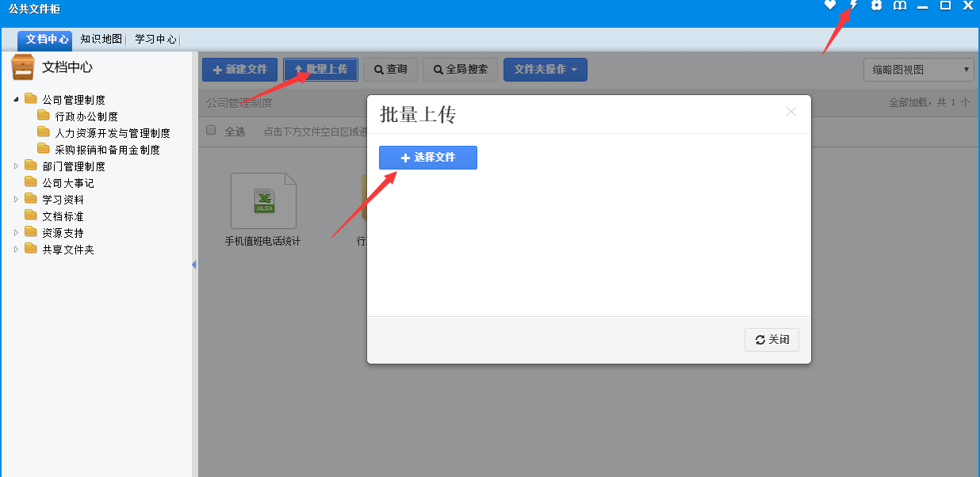This screenshot has height=477, width=980.
Task: Select the 人力资源开发与管理制度 folder
Action: (112, 133)
